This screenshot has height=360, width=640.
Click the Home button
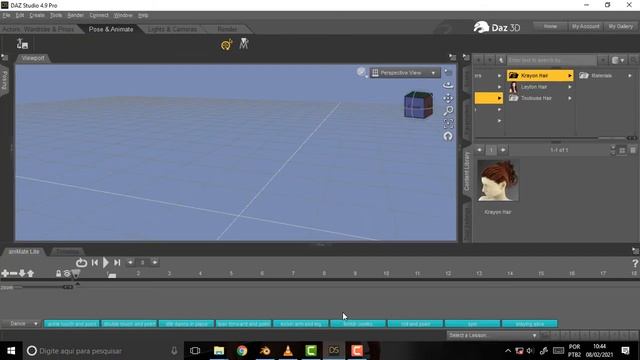[x=550, y=27]
